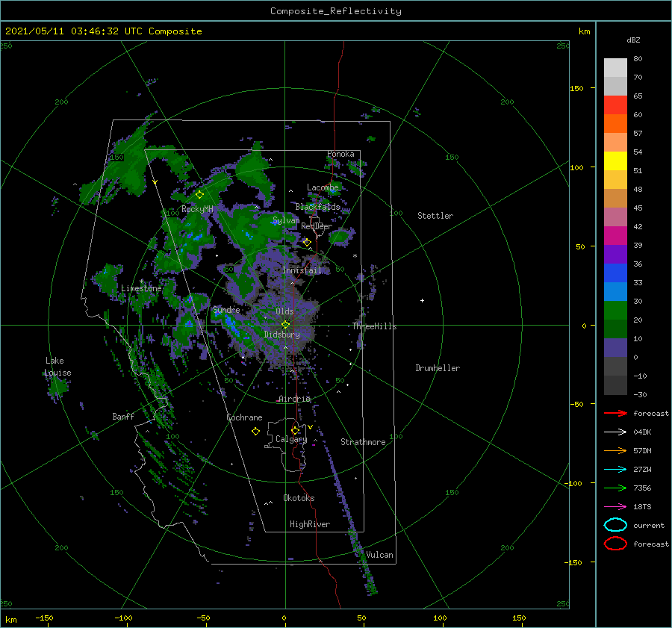This screenshot has height=628, width=672.
Task: Click the HighRiver town label
Action: [x=309, y=524]
